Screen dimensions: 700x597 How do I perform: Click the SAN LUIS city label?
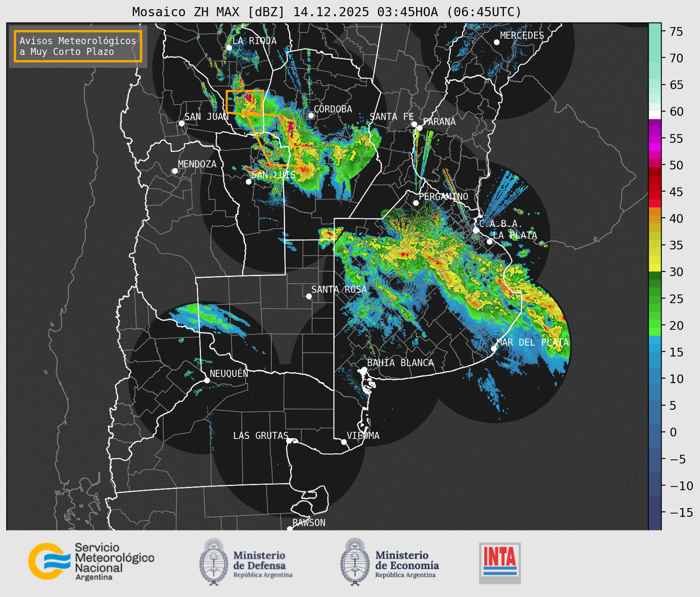coord(273,175)
